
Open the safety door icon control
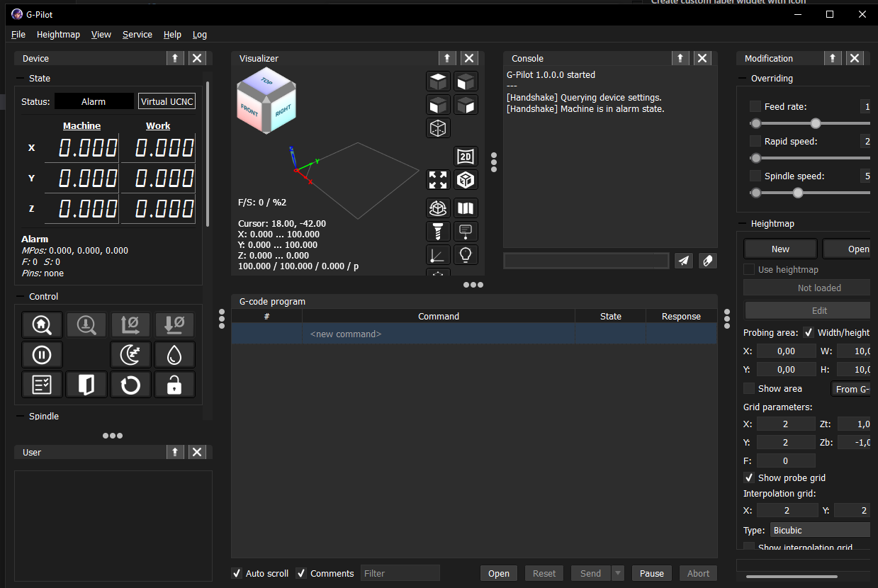(x=86, y=384)
